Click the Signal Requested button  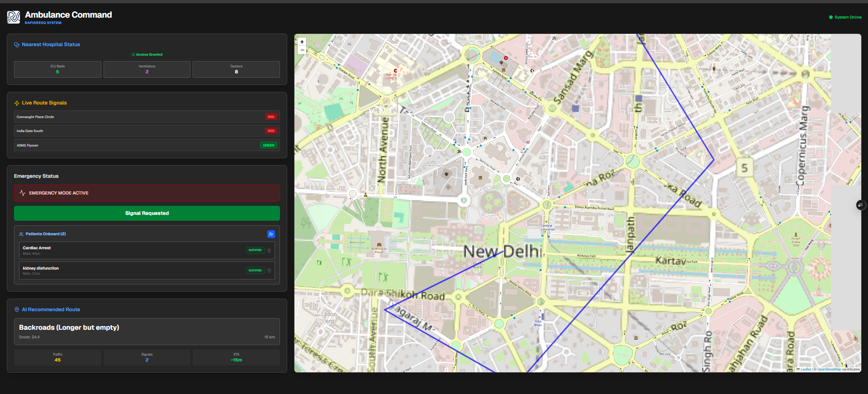pyautogui.click(x=147, y=213)
